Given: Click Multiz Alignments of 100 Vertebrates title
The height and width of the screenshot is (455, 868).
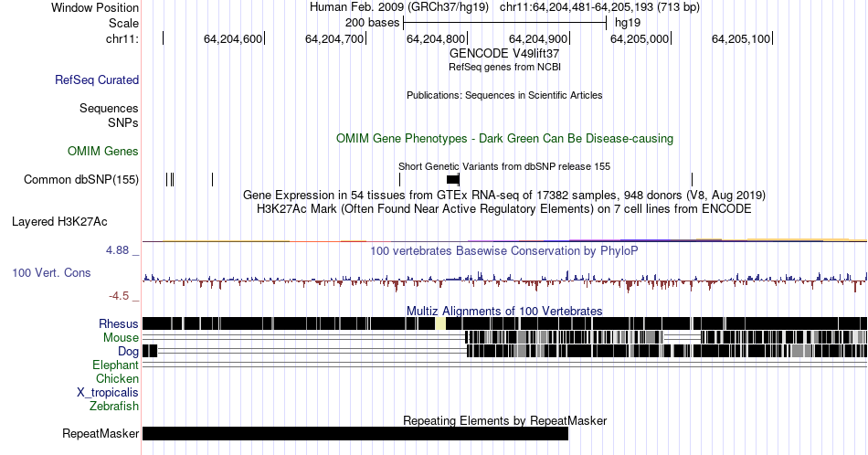Looking at the screenshot, I should click(504, 311).
